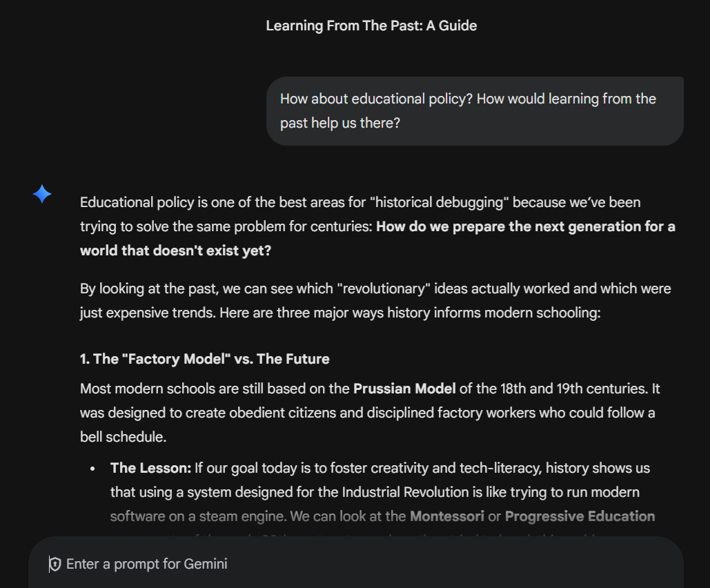Click the "Progressive Education" bold term
This screenshot has height=588, width=710.
point(580,516)
